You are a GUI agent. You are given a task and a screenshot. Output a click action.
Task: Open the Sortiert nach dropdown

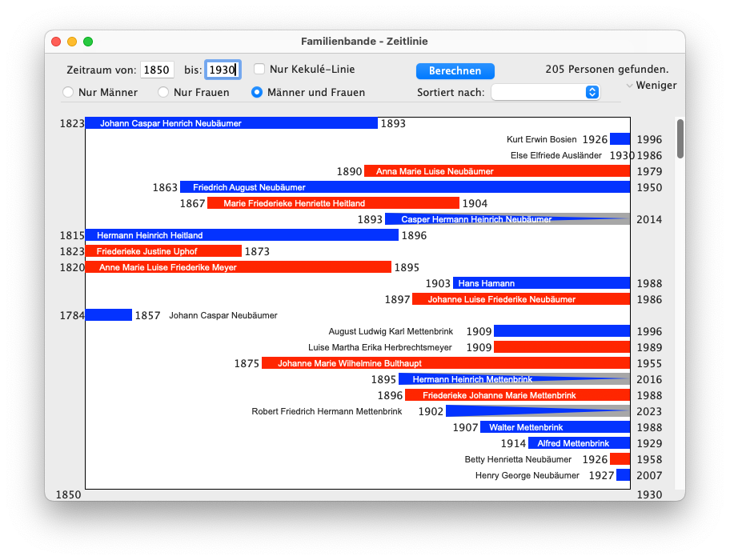pos(545,92)
